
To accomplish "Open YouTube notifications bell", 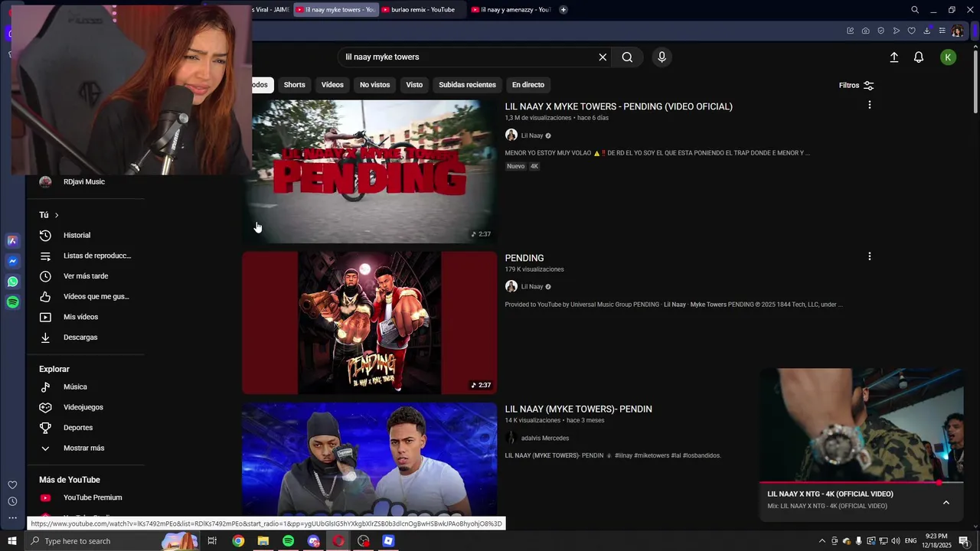I will (919, 57).
